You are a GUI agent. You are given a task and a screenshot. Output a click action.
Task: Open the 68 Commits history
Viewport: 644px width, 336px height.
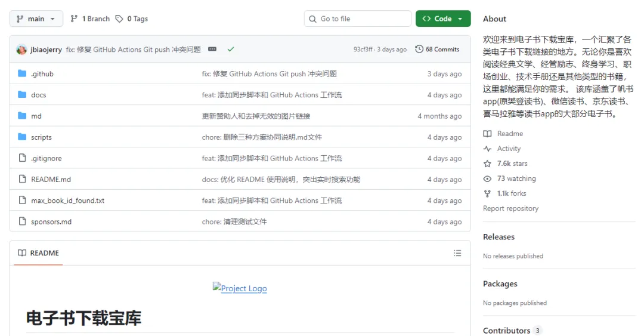tap(438, 50)
